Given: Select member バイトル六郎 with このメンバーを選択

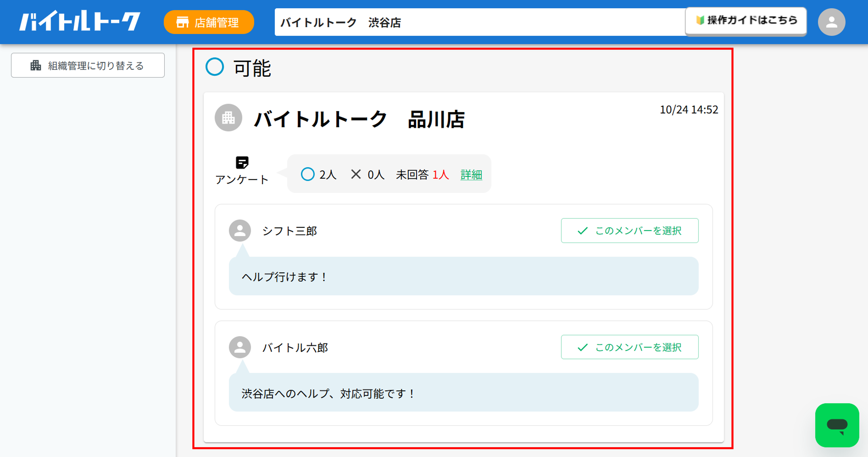Looking at the screenshot, I should coord(629,347).
